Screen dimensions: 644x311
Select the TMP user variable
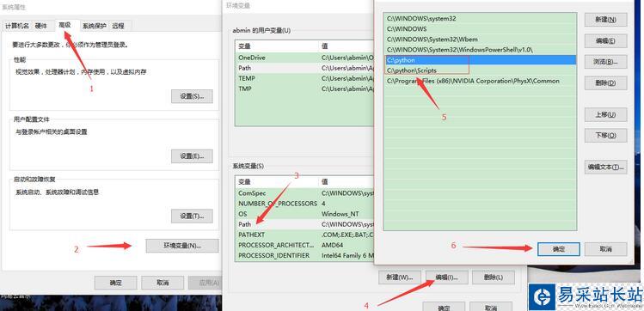304,88
